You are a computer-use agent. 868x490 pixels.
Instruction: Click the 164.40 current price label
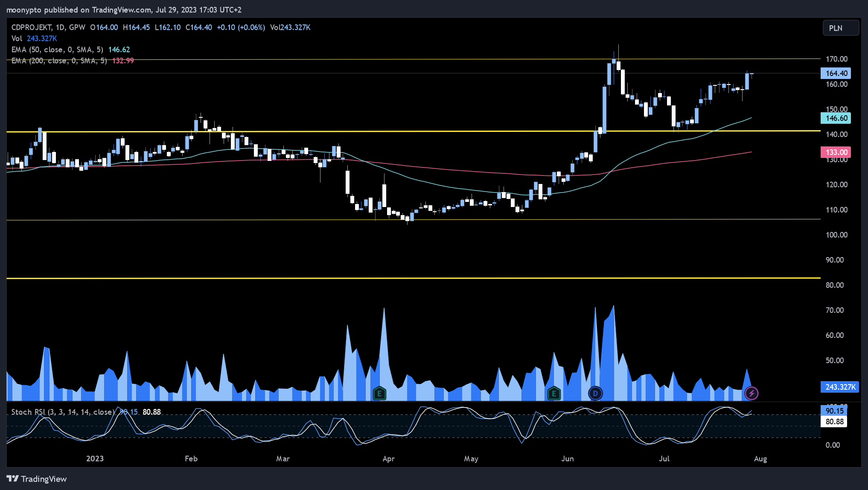click(x=836, y=73)
